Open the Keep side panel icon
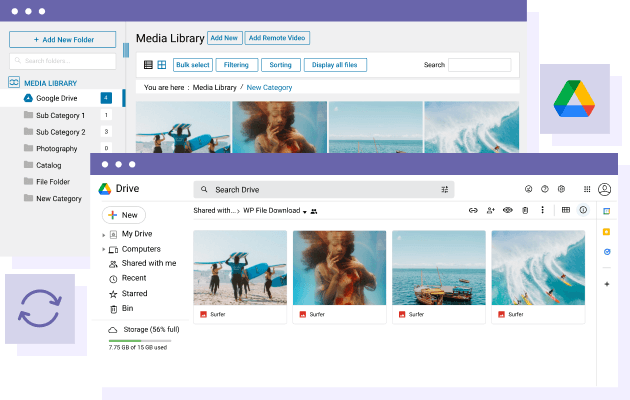This screenshot has width=630, height=400. coord(607,232)
